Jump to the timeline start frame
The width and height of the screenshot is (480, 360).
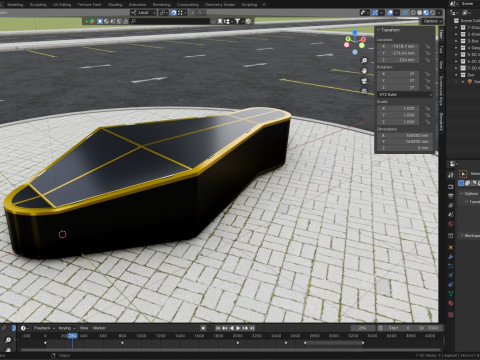coord(218,328)
